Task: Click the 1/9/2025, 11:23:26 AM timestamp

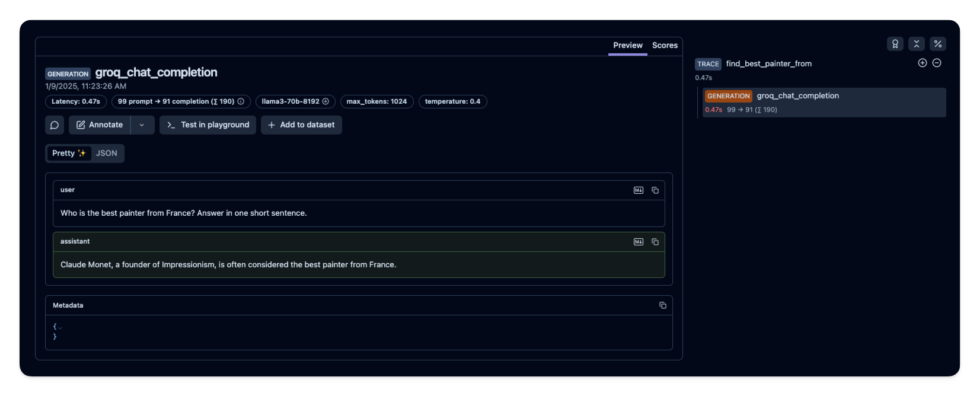Action: [86, 87]
